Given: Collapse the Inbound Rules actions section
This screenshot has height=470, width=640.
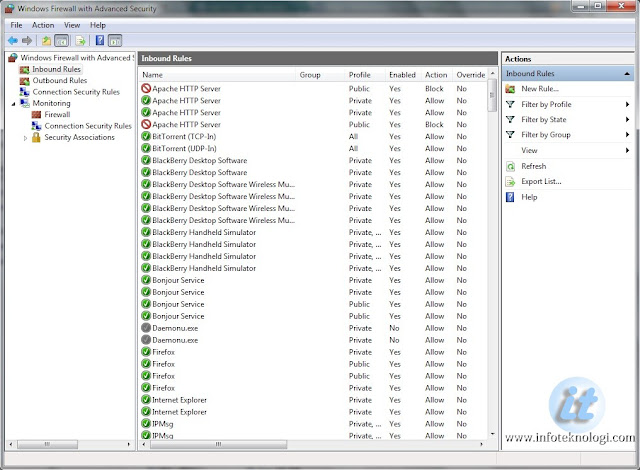Looking at the screenshot, I should pyautogui.click(x=627, y=74).
